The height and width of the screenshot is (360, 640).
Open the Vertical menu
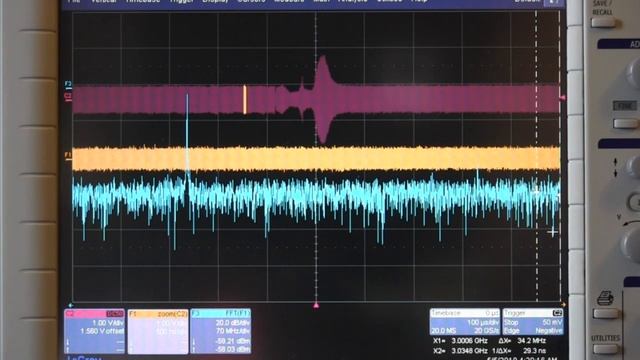tap(104, 1)
